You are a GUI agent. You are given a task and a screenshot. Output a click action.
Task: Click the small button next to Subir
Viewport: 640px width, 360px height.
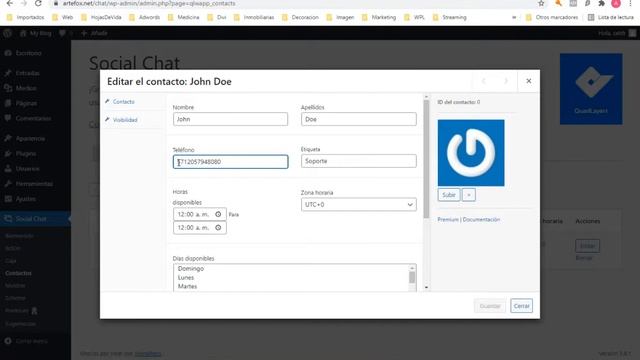469,195
